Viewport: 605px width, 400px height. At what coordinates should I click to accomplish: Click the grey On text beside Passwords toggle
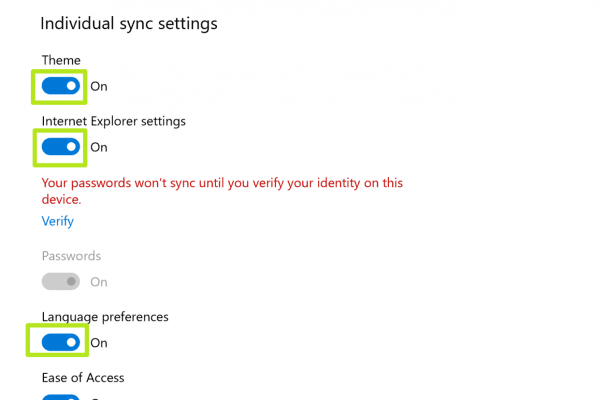point(99,282)
